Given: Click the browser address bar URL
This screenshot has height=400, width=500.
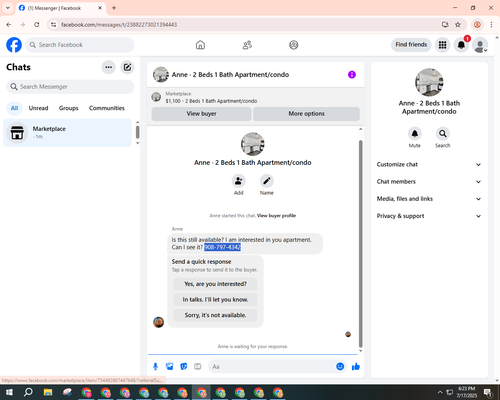Looking at the screenshot, I should click(119, 25).
